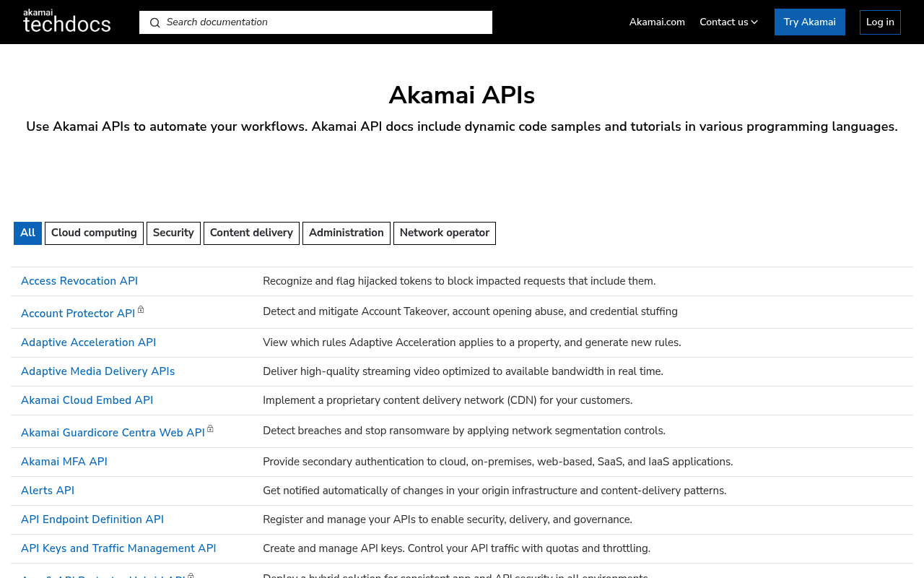Open API Keys and Traffic Management API link

(x=118, y=548)
